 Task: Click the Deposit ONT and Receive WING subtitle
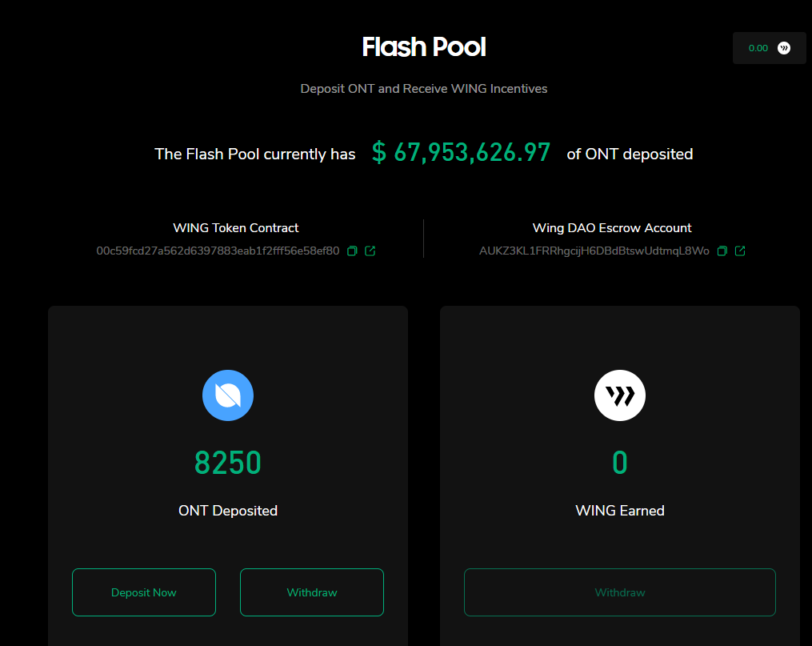pos(424,89)
